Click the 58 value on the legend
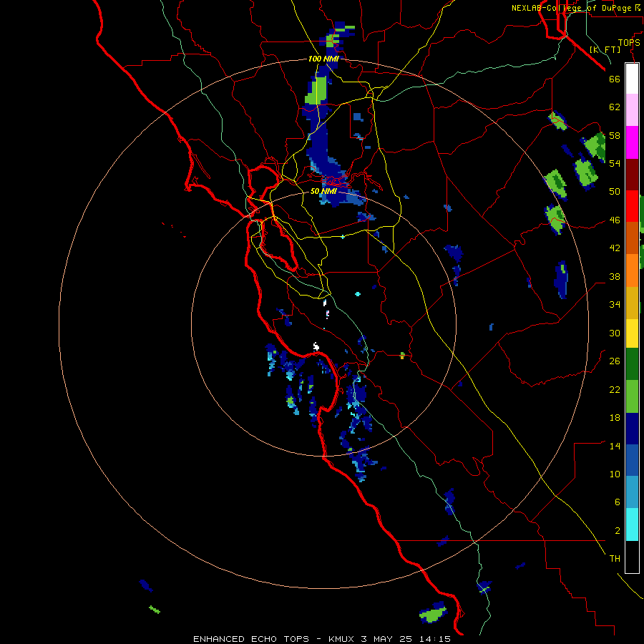Image resolution: width=644 pixels, height=644 pixels. click(x=615, y=135)
